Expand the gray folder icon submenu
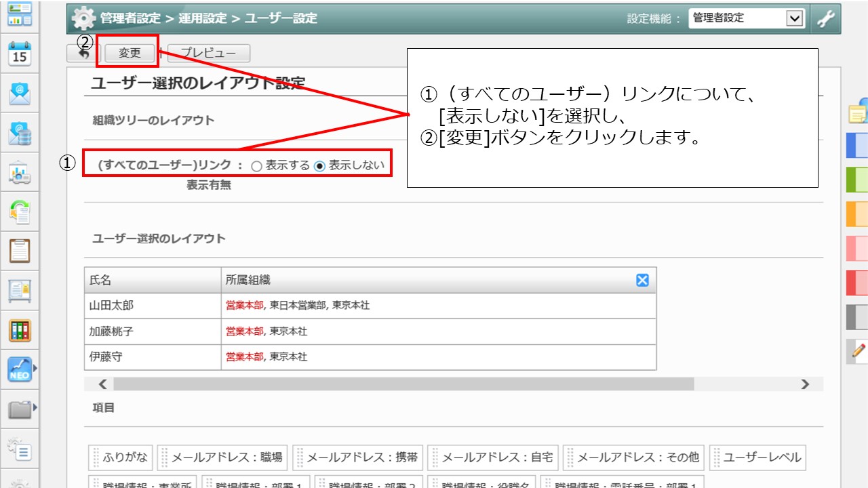The image size is (868, 488). 34,409
